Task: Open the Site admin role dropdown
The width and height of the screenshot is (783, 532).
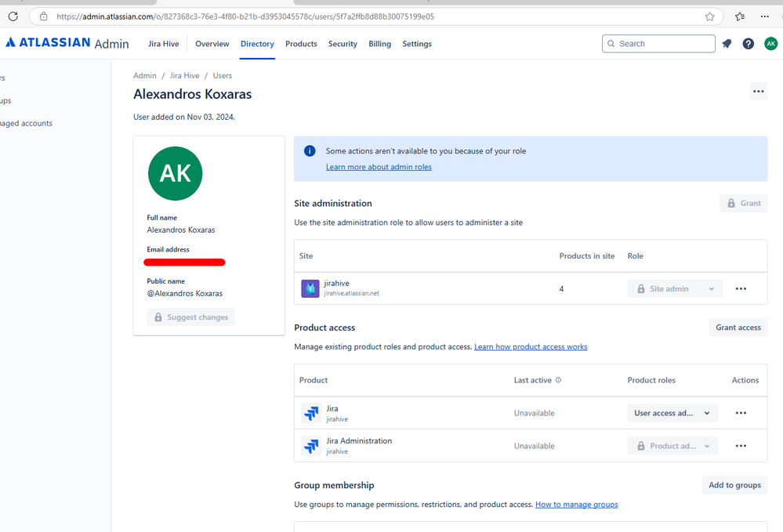Action: [x=675, y=288]
